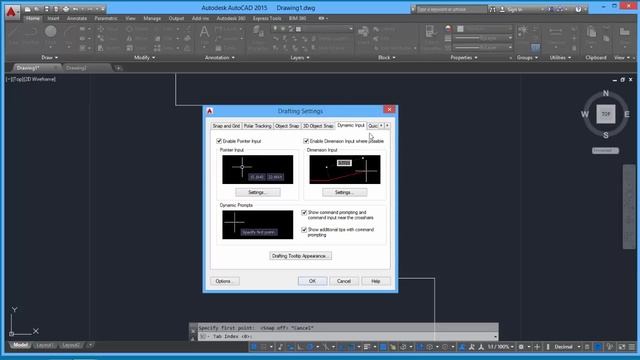Expand the Block panel dropdown
The height and width of the screenshot is (360, 640).
(387, 58)
